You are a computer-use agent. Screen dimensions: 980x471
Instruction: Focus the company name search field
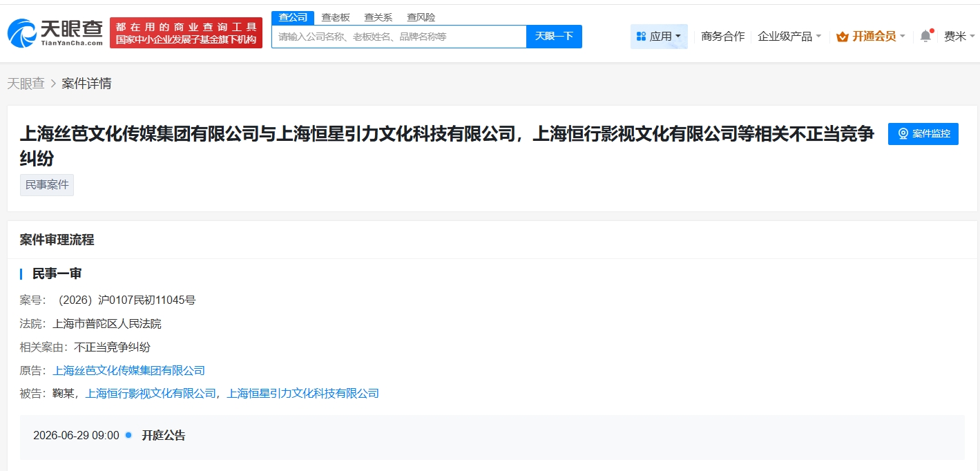[399, 37]
